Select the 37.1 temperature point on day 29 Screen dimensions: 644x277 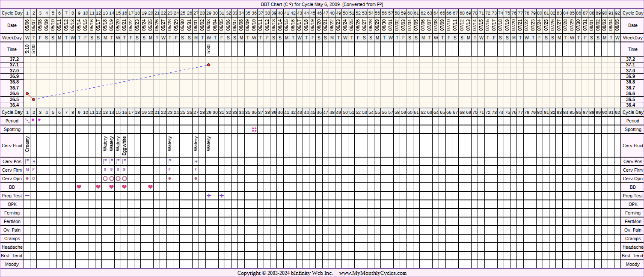point(209,65)
